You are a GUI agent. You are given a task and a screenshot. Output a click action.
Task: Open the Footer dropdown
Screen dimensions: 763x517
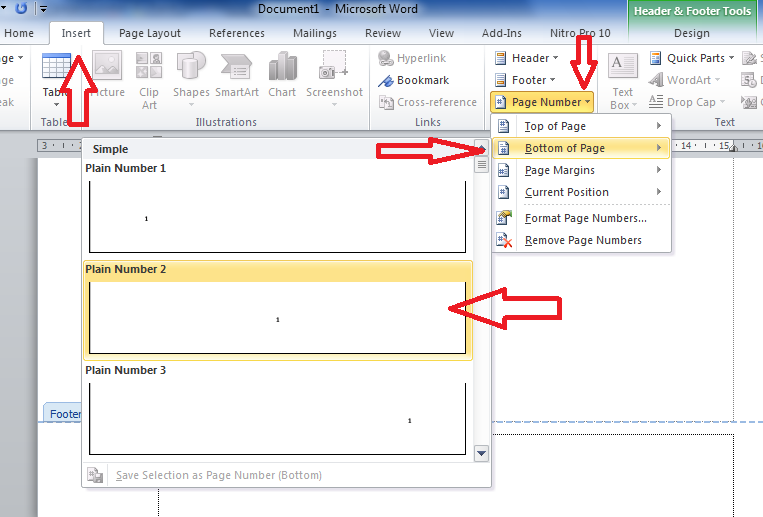525,80
